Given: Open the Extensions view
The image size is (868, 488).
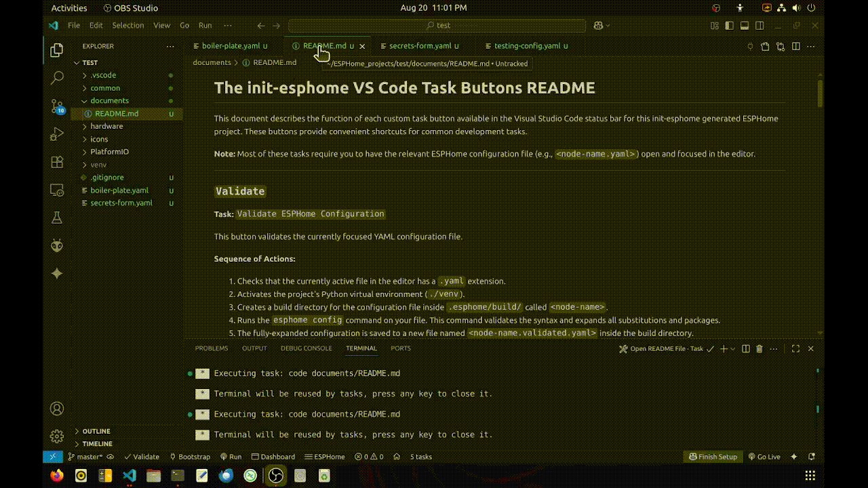Looking at the screenshot, I should click(x=57, y=162).
